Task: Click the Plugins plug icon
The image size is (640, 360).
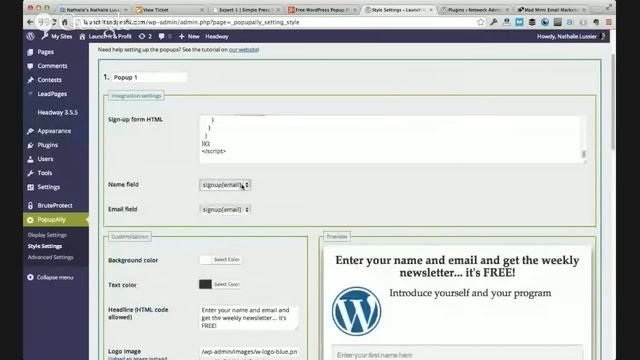Action: pyautogui.click(x=30, y=145)
